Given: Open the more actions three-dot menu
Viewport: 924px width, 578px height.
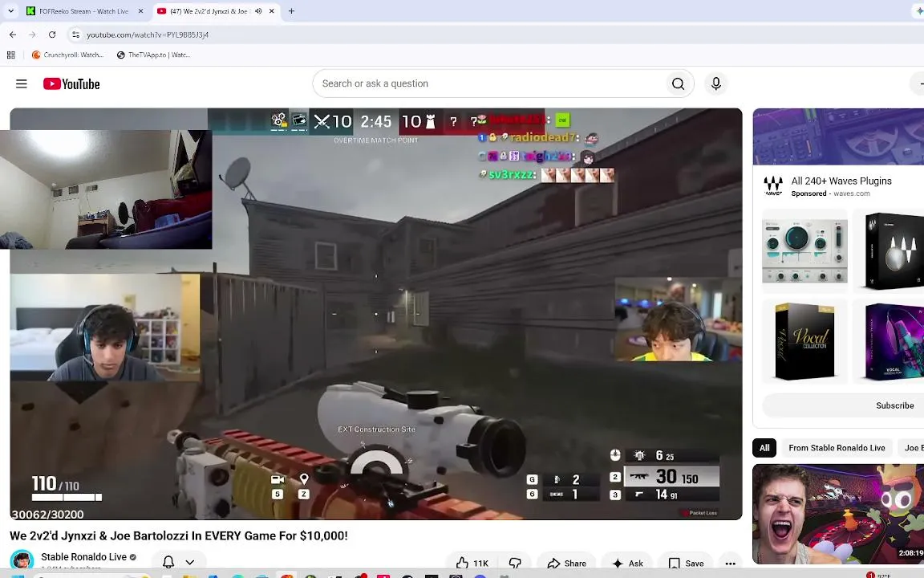Looking at the screenshot, I should point(730,563).
